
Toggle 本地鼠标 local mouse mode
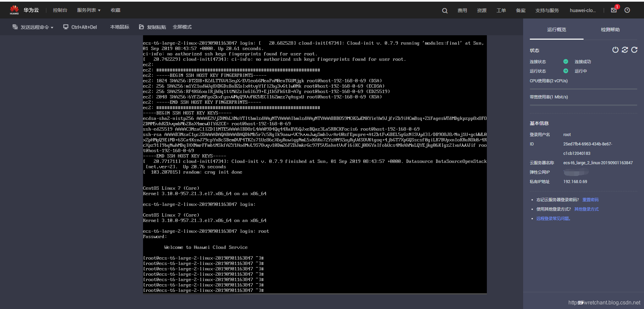[120, 27]
